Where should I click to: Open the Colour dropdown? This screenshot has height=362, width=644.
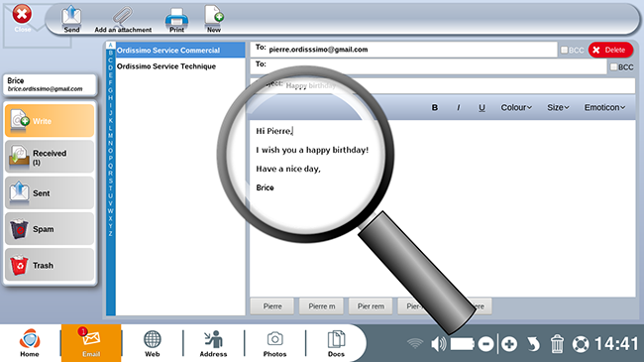(x=516, y=107)
